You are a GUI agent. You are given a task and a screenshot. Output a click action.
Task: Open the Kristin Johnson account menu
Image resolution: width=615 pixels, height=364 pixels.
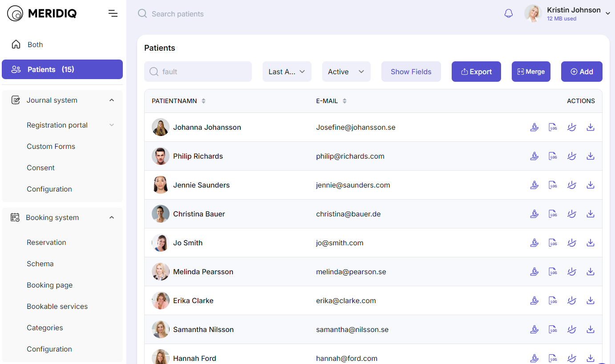[568, 14]
